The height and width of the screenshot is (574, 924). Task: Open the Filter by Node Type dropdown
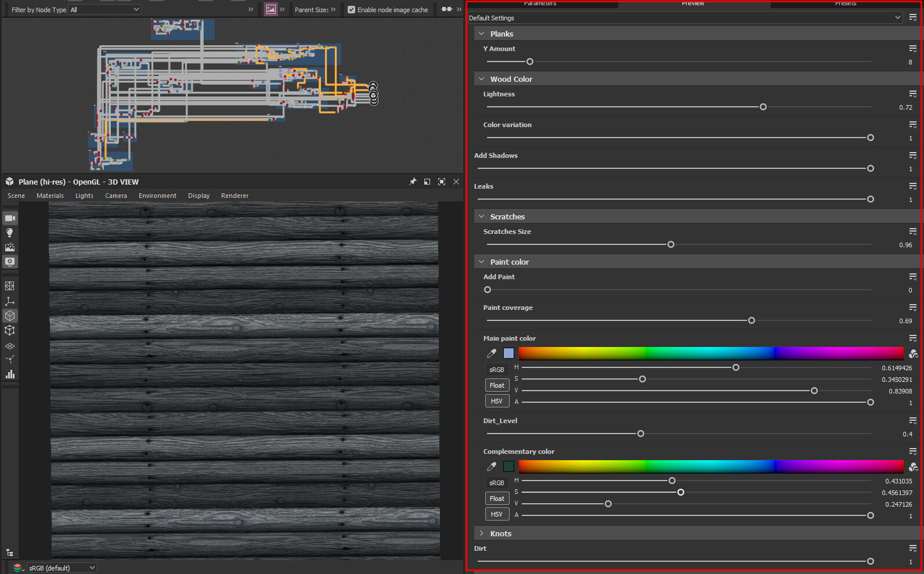[x=105, y=10]
